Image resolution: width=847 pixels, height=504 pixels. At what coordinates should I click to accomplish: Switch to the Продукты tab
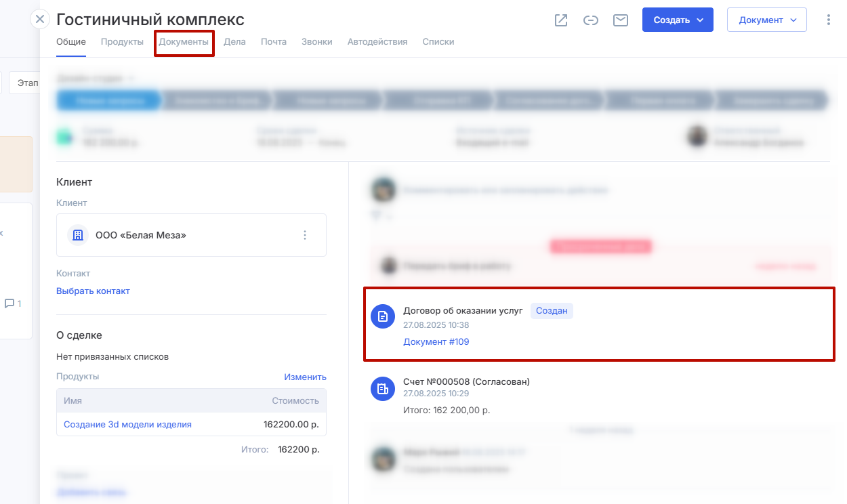[x=122, y=42]
